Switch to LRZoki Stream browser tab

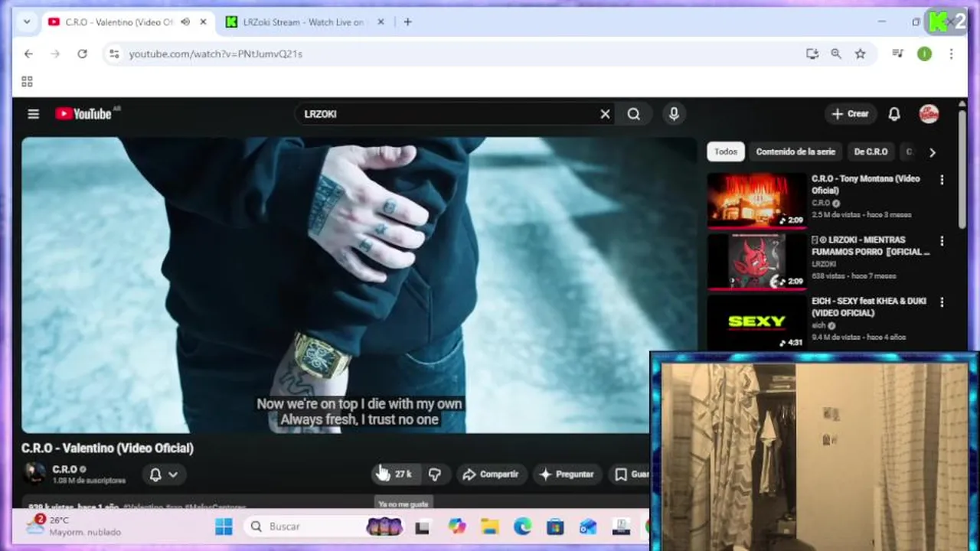(302, 22)
